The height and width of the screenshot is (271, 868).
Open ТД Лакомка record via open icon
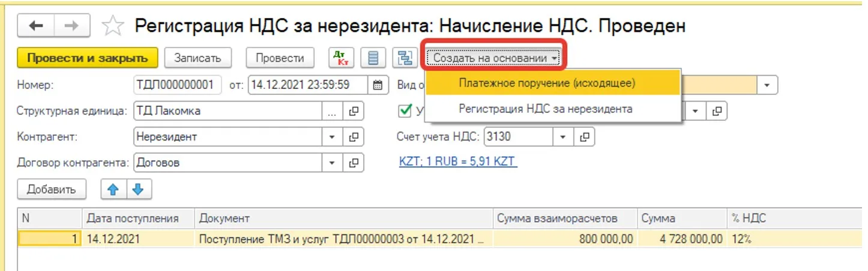click(354, 111)
